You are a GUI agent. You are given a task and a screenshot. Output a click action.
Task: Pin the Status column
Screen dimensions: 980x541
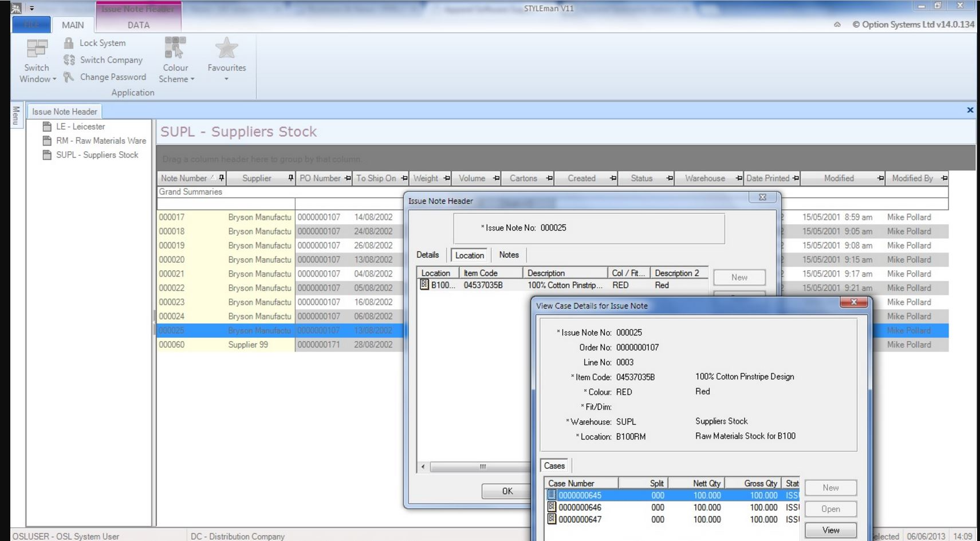point(670,178)
